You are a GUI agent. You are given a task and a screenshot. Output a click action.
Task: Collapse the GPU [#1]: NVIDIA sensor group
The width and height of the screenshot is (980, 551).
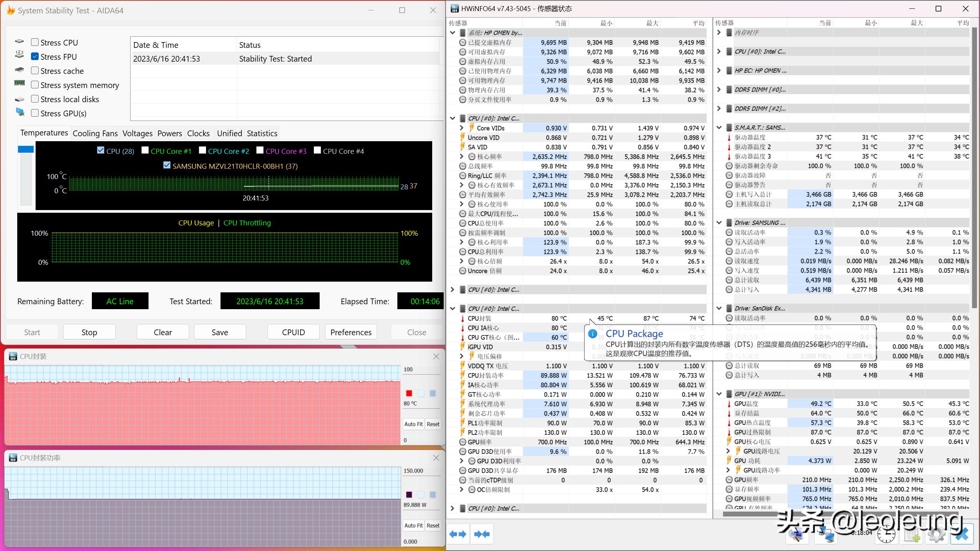(719, 394)
